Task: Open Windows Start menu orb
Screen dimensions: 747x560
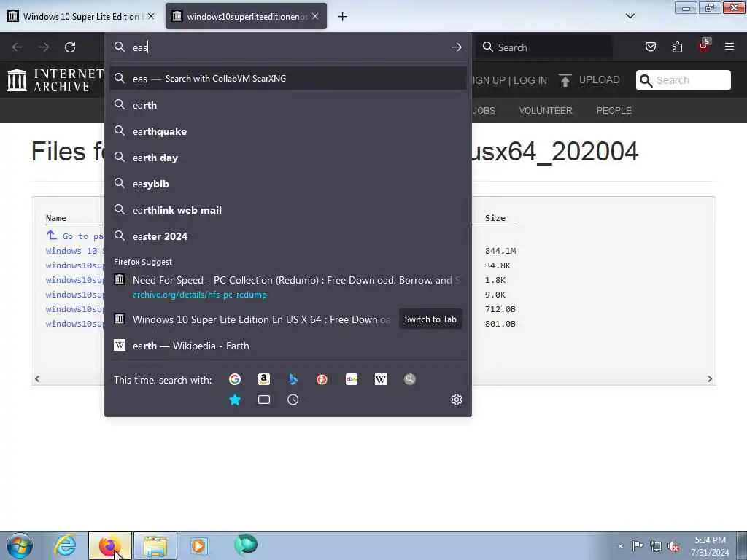Action: (x=20, y=545)
